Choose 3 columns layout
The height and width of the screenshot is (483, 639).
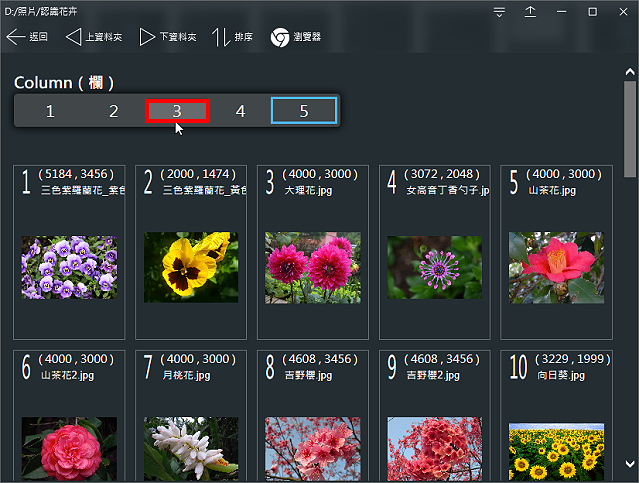pos(177,111)
